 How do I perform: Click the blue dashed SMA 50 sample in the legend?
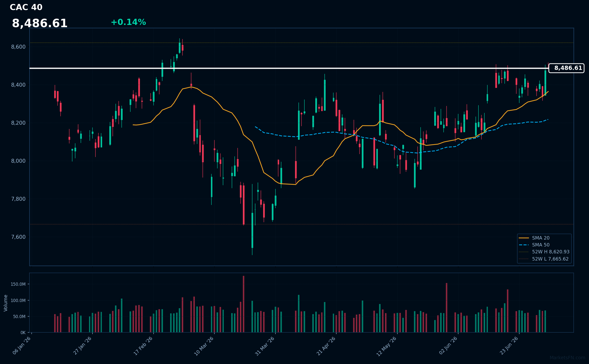[x=524, y=245]
